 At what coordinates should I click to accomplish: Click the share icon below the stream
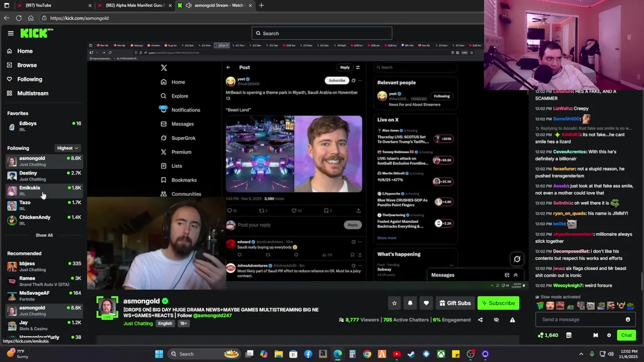[480, 320]
